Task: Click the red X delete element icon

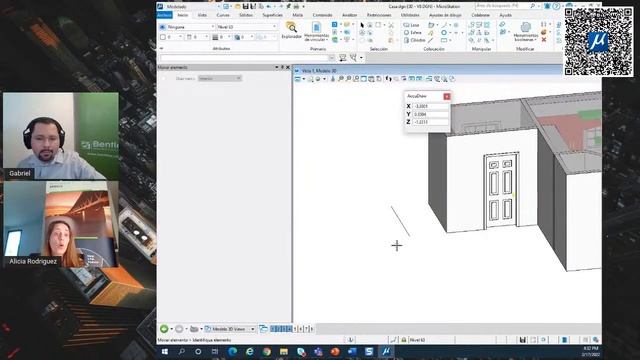Action: (x=544, y=40)
